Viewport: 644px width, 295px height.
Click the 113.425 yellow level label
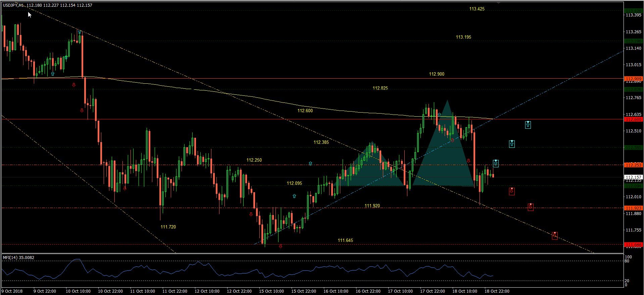pos(477,9)
